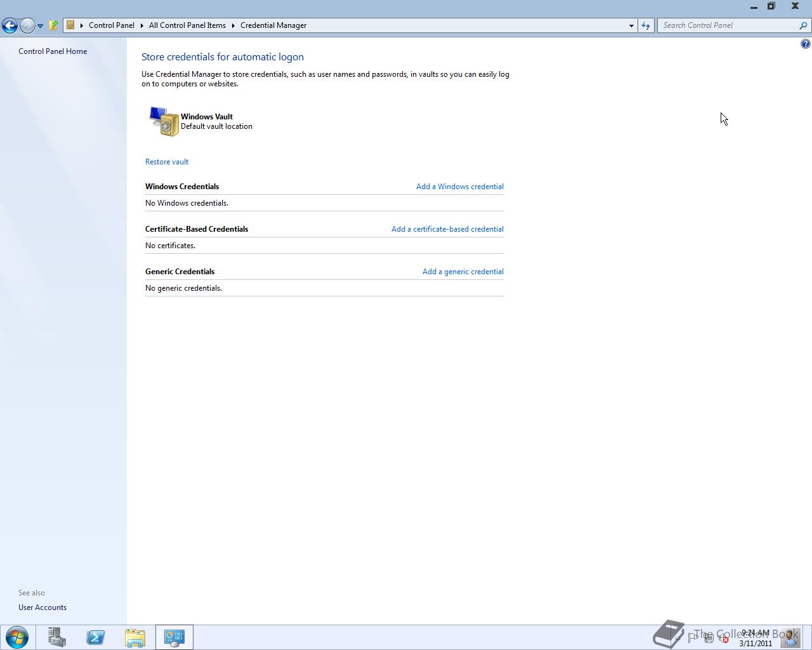Go back with the Back arrow button

tap(10, 25)
